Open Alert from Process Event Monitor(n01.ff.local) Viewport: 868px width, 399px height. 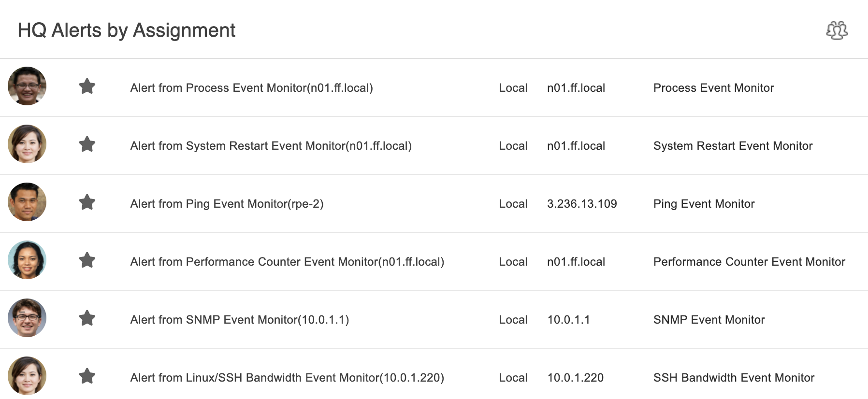click(251, 88)
